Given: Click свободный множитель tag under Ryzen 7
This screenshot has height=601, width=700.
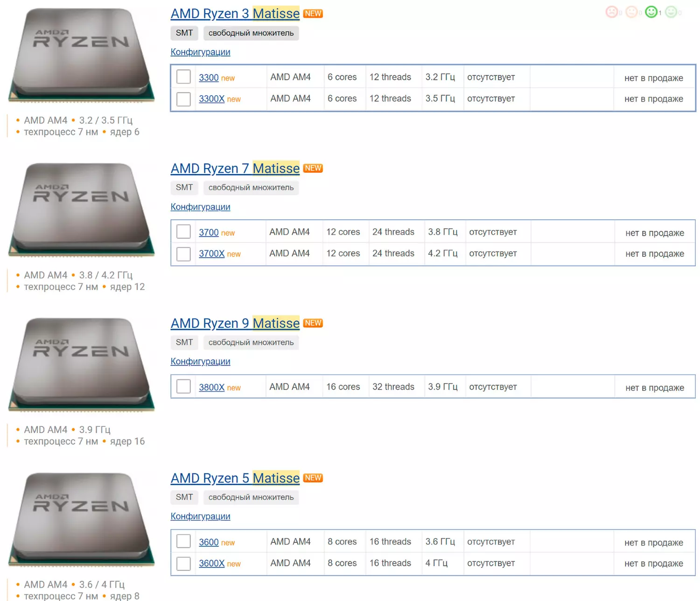Looking at the screenshot, I should pyautogui.click(x=251, y=188).
